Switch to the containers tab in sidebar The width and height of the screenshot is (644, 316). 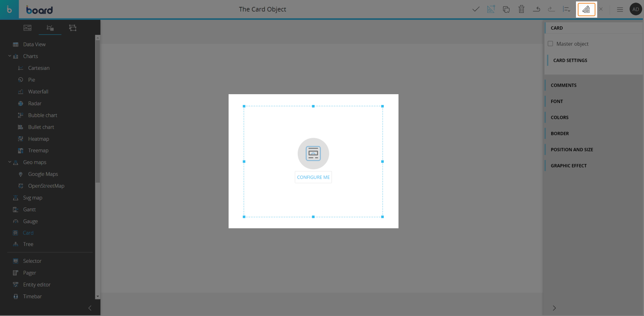tap(73, 28)
